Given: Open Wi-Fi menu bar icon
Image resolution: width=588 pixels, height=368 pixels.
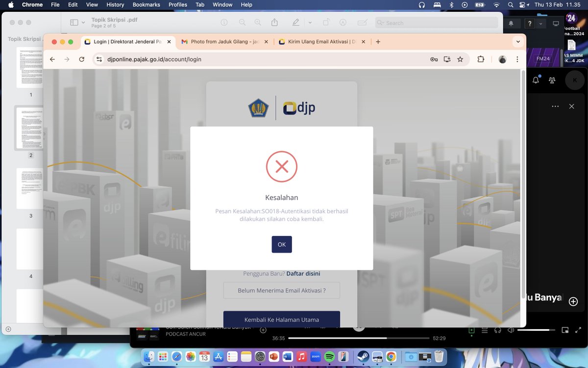Looking at the screenshot, I should pyautogui.click(x=496, y=4).
